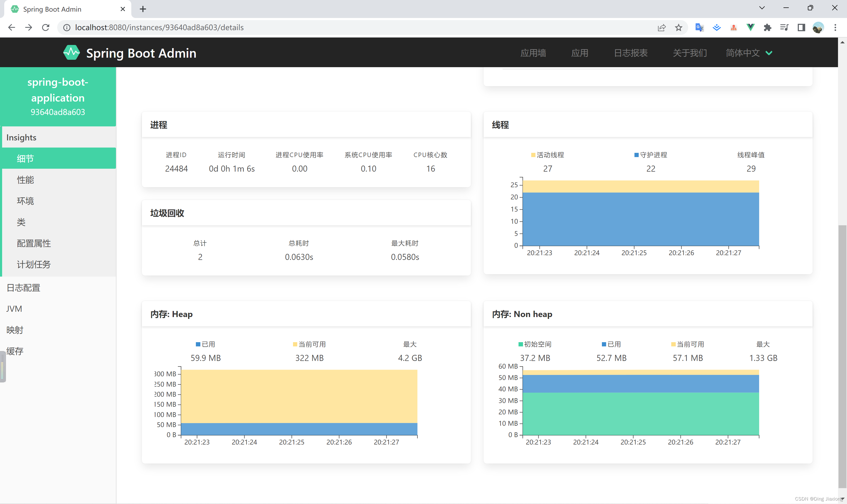Open 关于我们 in the top navigation
847x504 pixels.
coord(690,53)
